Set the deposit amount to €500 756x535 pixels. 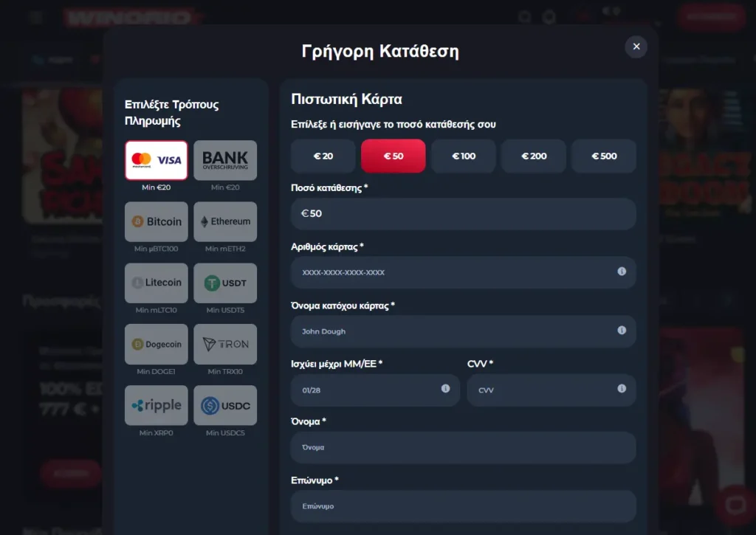click(x=604, y=156)
